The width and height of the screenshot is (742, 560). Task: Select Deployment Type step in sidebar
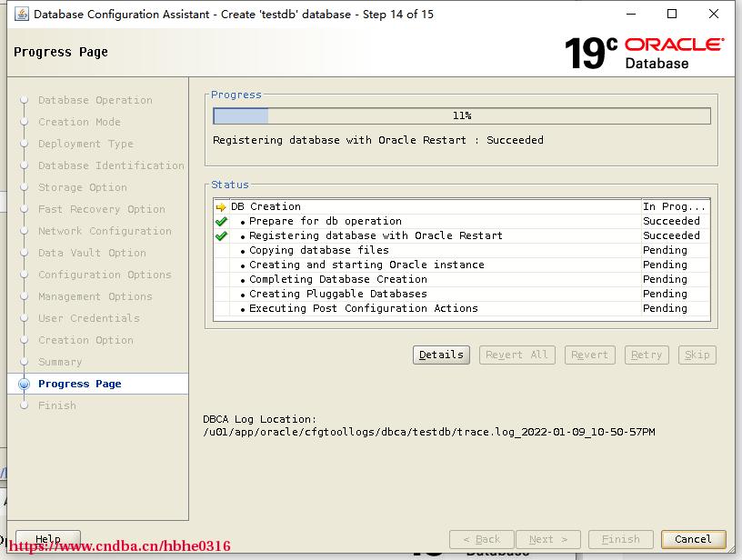85,144
